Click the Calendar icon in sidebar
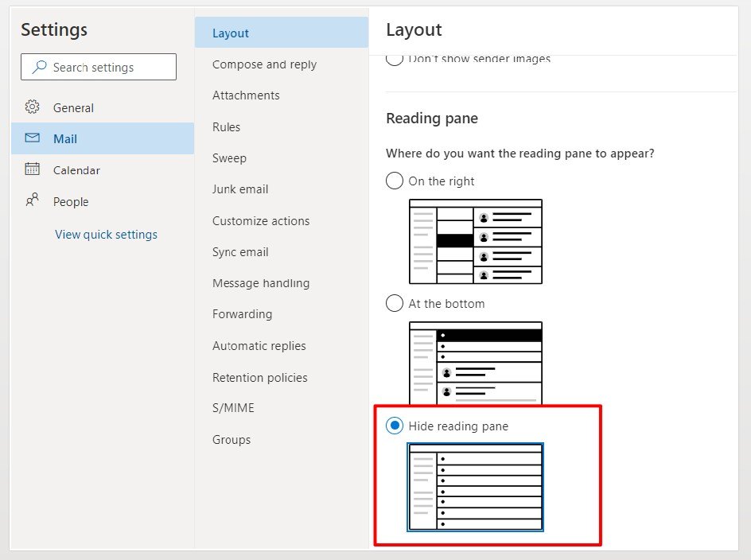Screen dimensions: 751x560 [x=32, y=169]
